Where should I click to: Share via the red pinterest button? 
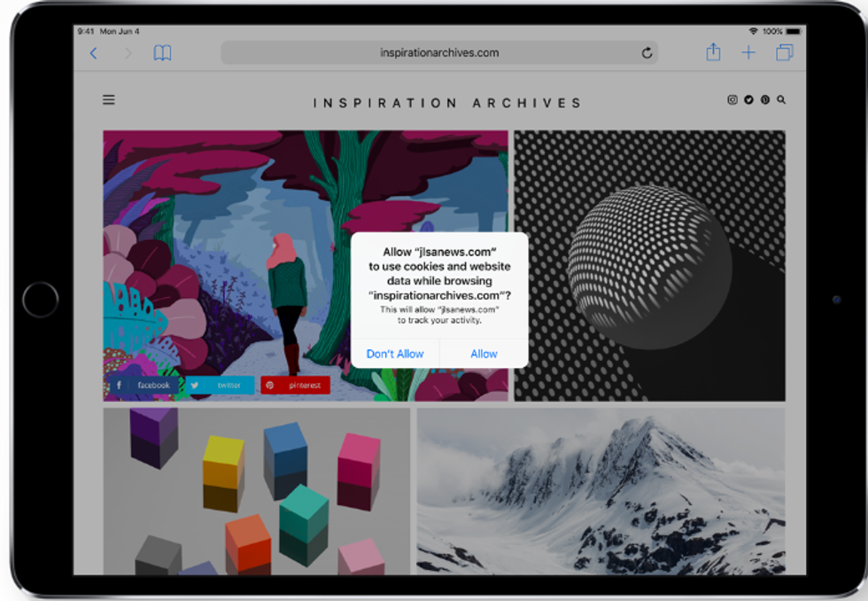tap(296, 386)
